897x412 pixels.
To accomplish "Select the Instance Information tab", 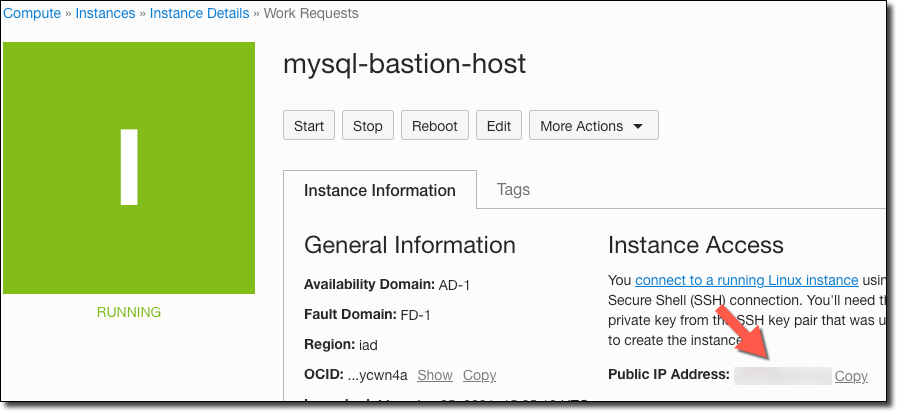I will tap(380, 190).
